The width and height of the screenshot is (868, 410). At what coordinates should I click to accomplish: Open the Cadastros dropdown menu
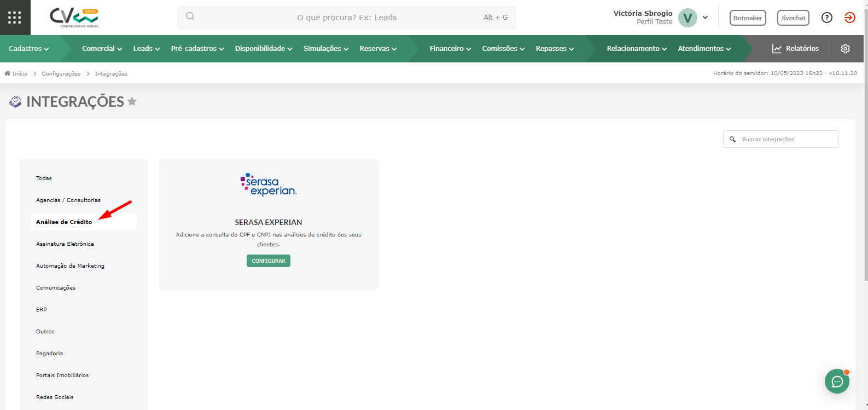[29, 49]
